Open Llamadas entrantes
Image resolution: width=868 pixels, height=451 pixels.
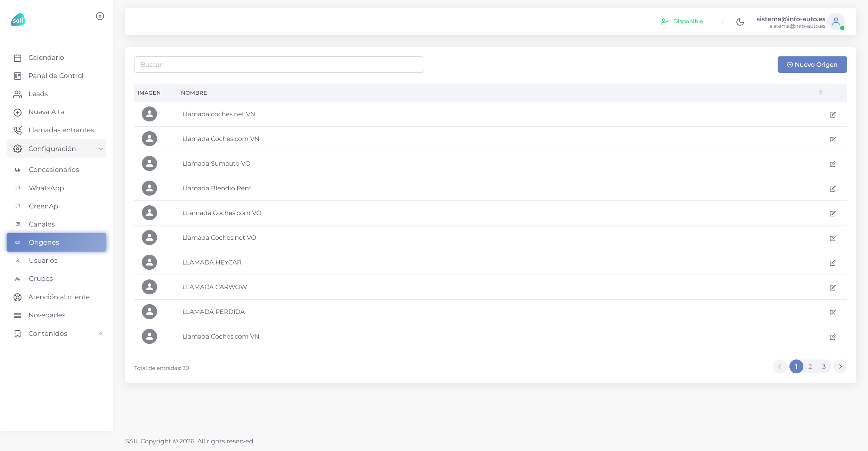pyautogui.click(x=56, y=130)
